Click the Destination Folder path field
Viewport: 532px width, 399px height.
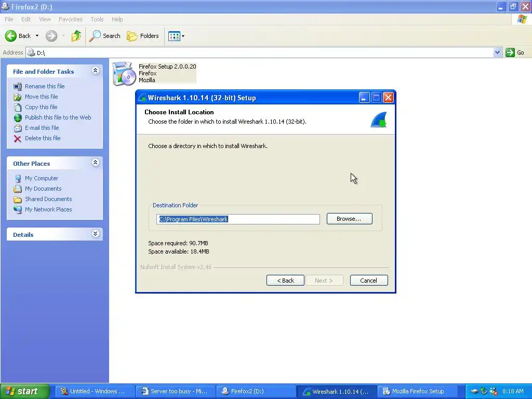pos(238,219)
